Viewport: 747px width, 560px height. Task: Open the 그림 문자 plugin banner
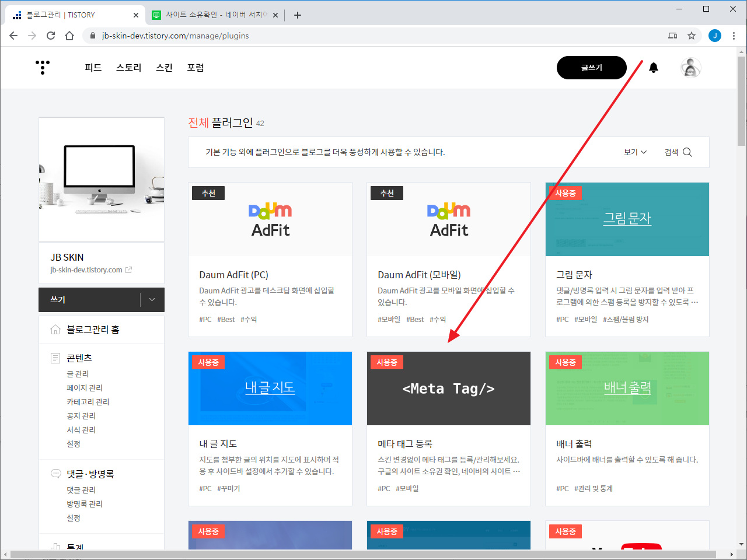click(627, 219)
